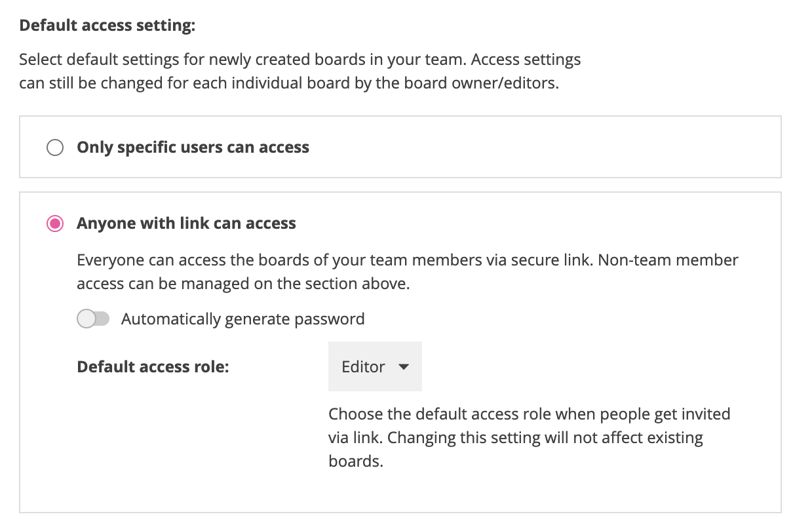Open the Editor default access role dropdown
Image resolution: width=812 pixels, height=529 pixels.
click(375, 366)
